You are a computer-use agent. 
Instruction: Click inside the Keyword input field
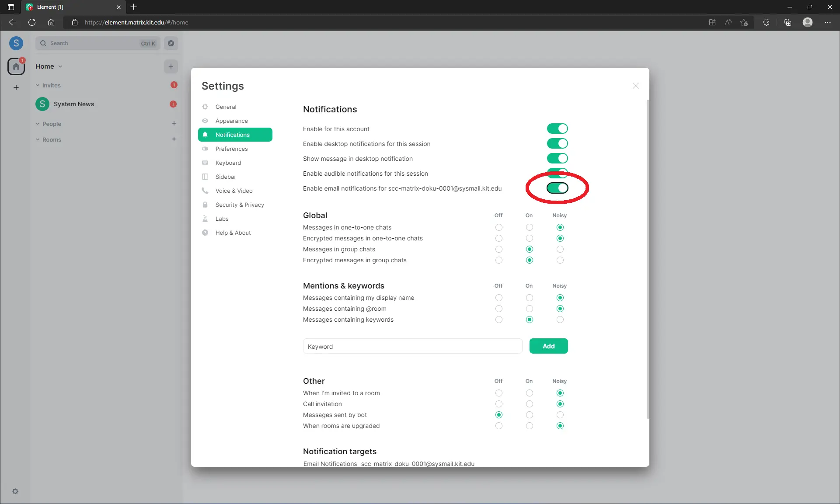click(412, 346)
